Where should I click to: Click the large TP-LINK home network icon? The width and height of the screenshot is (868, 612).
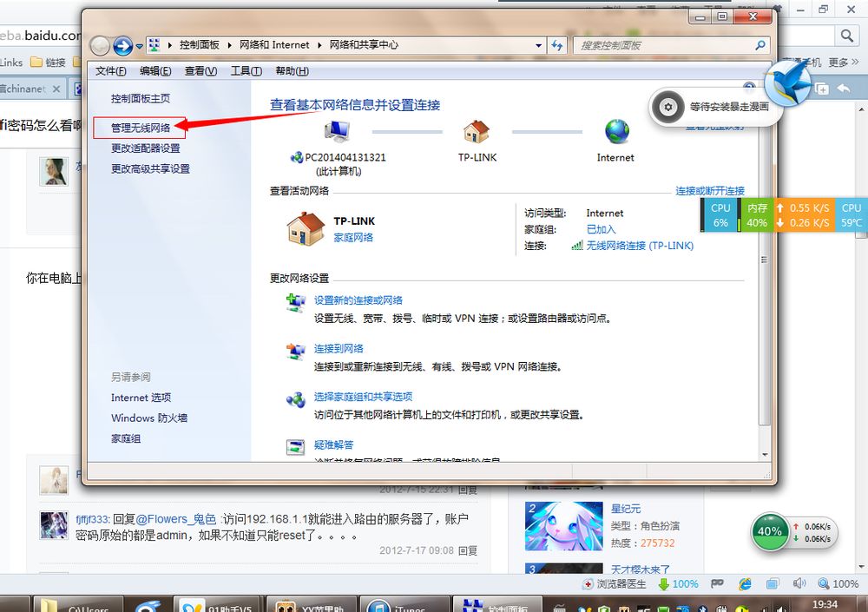306,228
